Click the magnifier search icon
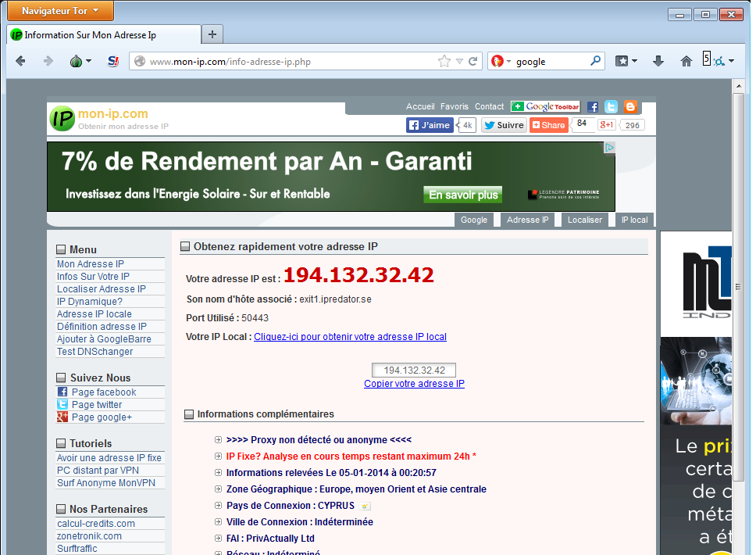The width and height of the screenshot is (756, 555). 595,61
